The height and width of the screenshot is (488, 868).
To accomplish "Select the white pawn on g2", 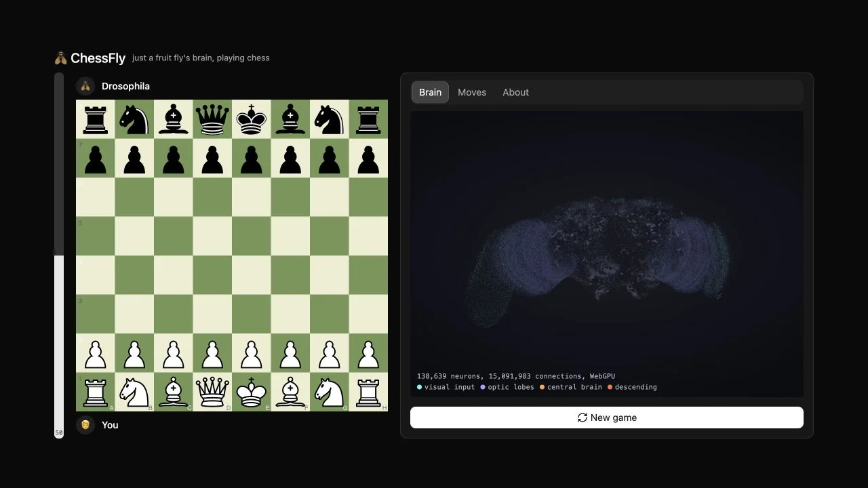I will pos(330,353).
